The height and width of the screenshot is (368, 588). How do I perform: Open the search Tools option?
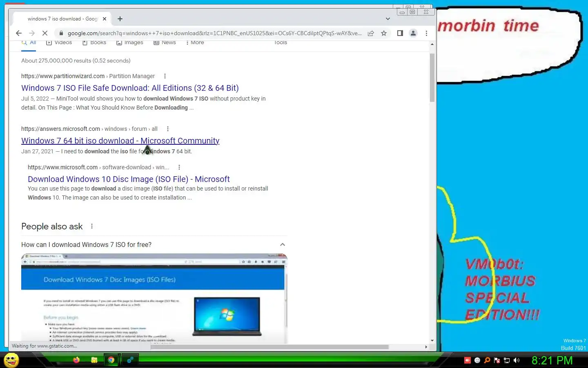pyautogui.click(x=281, y=43)
